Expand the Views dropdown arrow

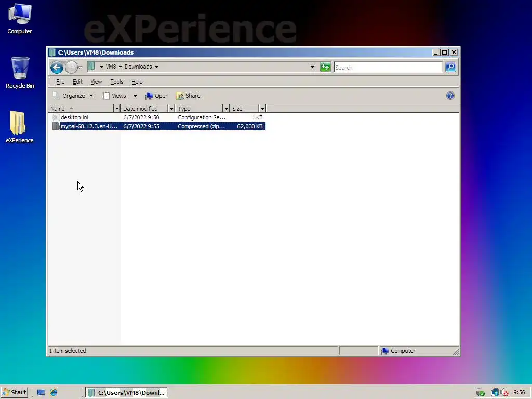coord(135,96)
